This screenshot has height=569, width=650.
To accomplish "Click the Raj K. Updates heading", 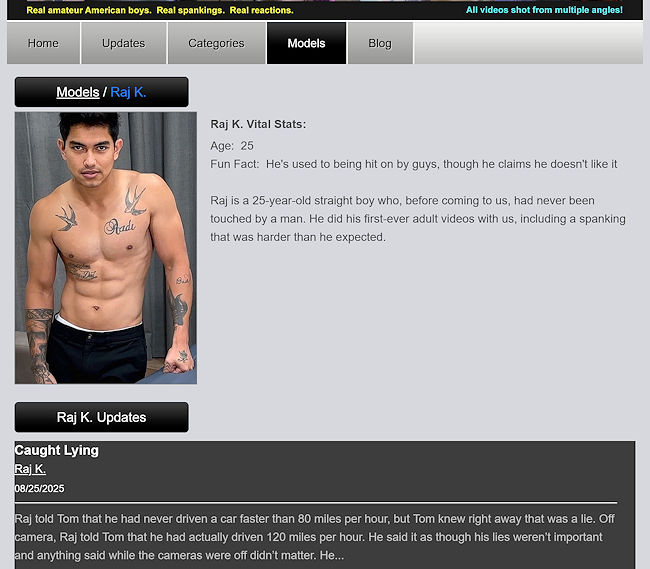I will tap(102, 417).
